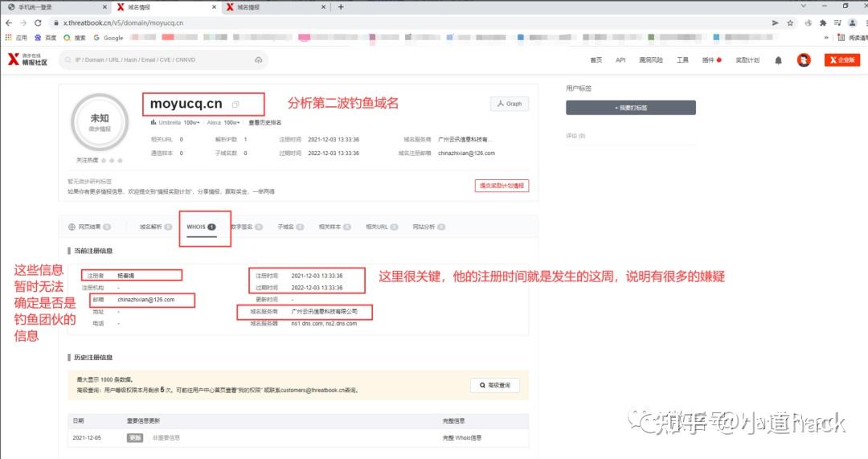Open the new tab plus button

tap(341, 7)
